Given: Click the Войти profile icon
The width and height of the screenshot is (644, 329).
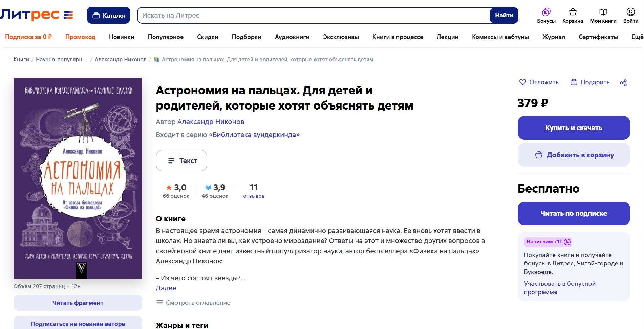Looking at the screenshot, I should [x=630, y=12].
